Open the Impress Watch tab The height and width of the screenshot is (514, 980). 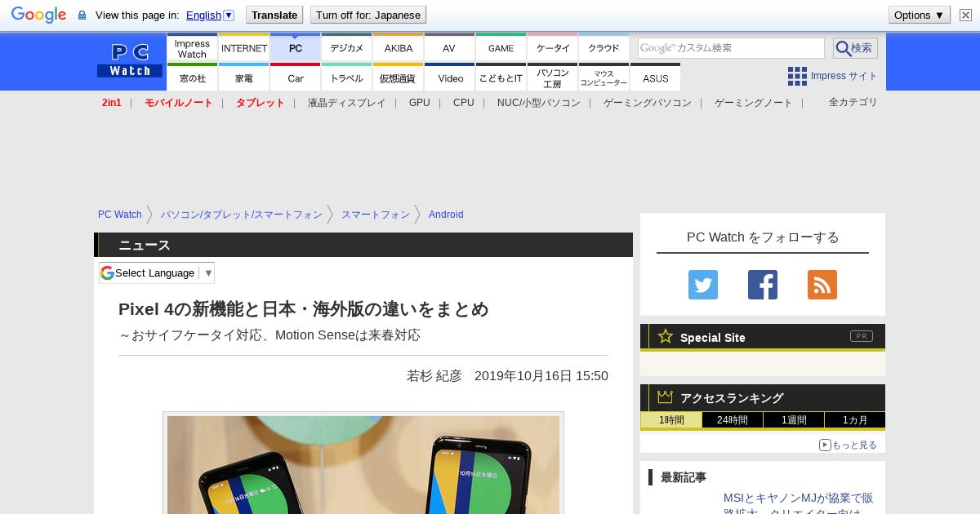click(192, 48)
